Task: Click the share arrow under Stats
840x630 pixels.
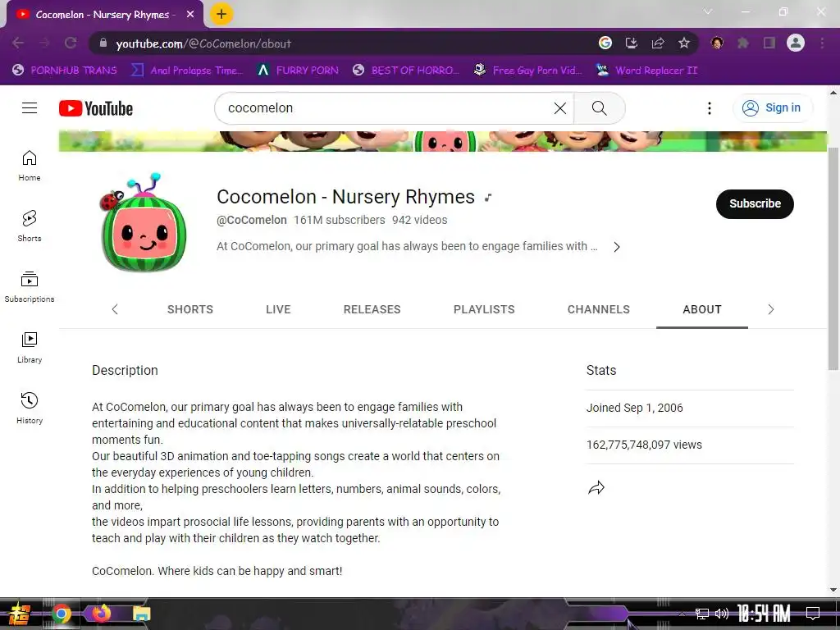Action: pyautogui.click(x=596, y=487)
